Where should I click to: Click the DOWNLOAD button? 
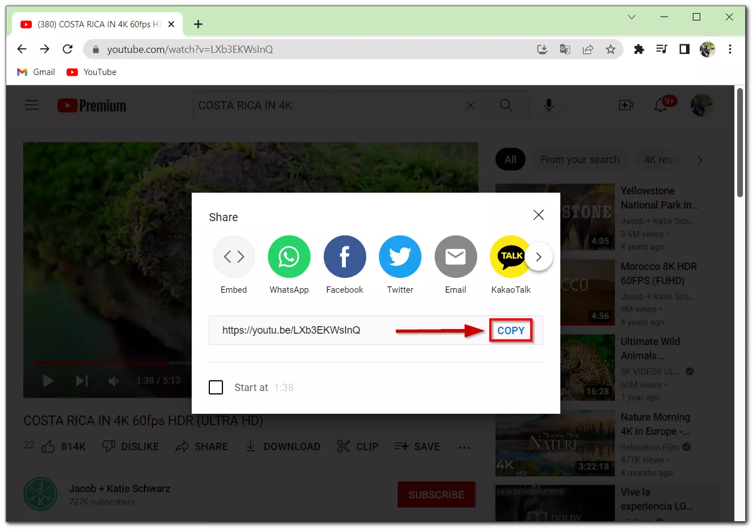pos(283,447)
